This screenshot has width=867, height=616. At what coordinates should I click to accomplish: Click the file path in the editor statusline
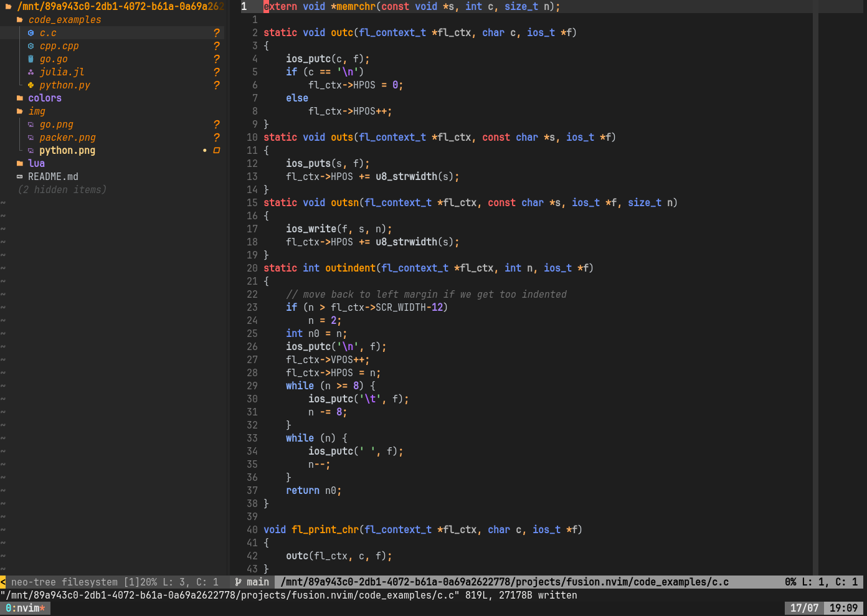(505, 582)
